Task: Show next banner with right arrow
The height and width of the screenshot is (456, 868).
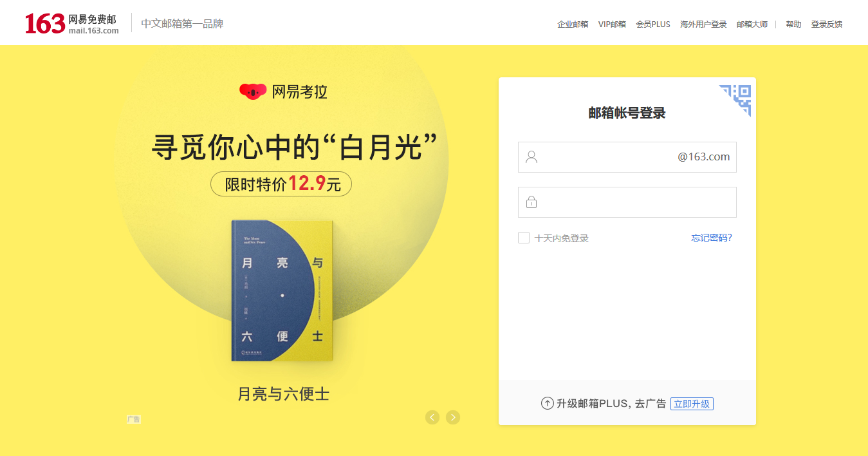Action: pyautogui.click(x=453, y=417)
